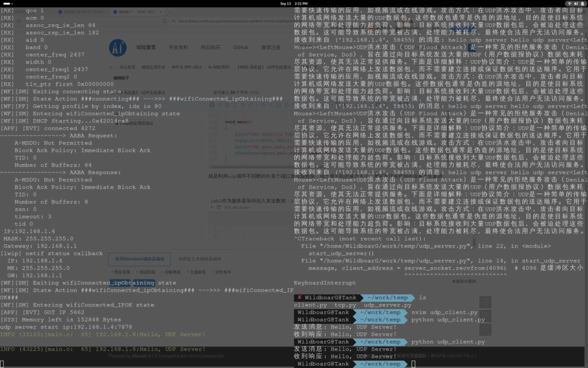Toggle strikethrough in the editor toolbar

[x=243, y=105]
